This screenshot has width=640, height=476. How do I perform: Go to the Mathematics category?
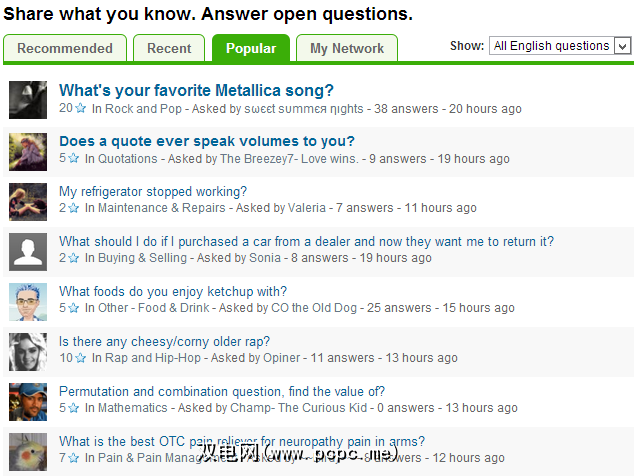pos(133,408)
